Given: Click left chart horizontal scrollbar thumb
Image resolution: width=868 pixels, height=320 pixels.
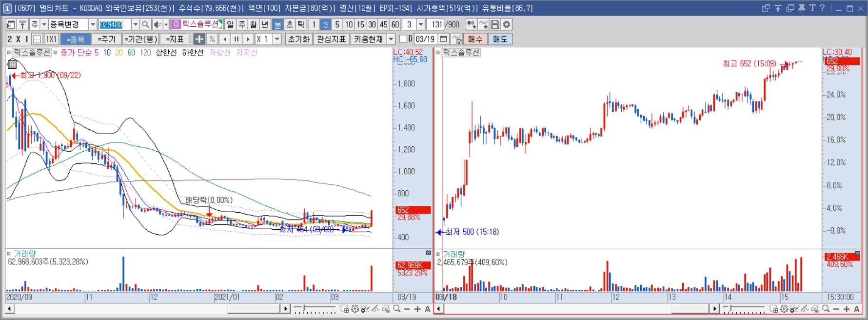Looking at the screenshot, I should point(254,309).
